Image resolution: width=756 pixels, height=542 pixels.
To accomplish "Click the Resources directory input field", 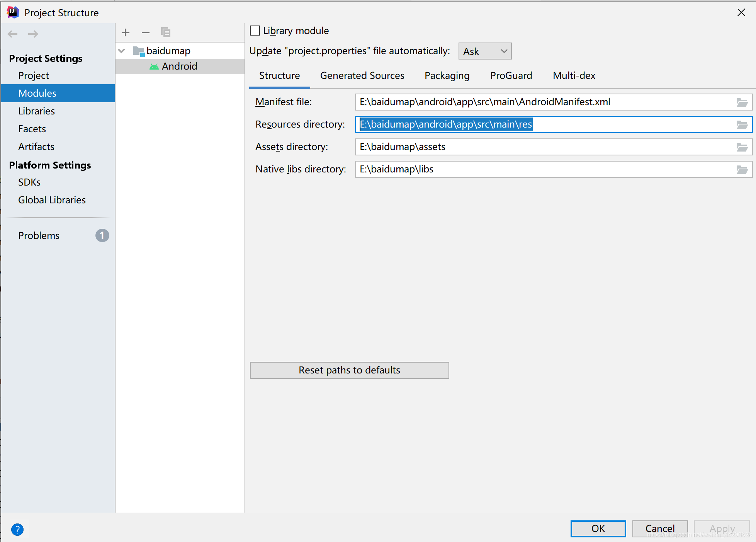I will coord(541,124).
